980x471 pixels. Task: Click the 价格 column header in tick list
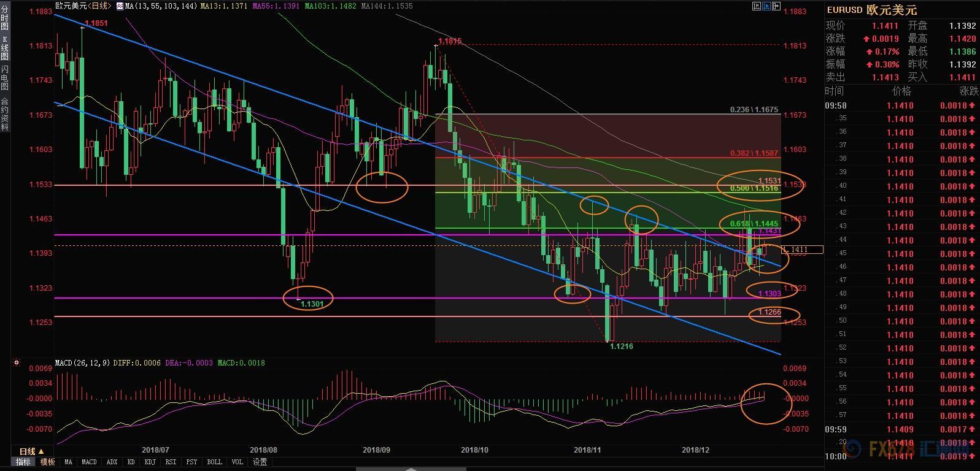901,91
